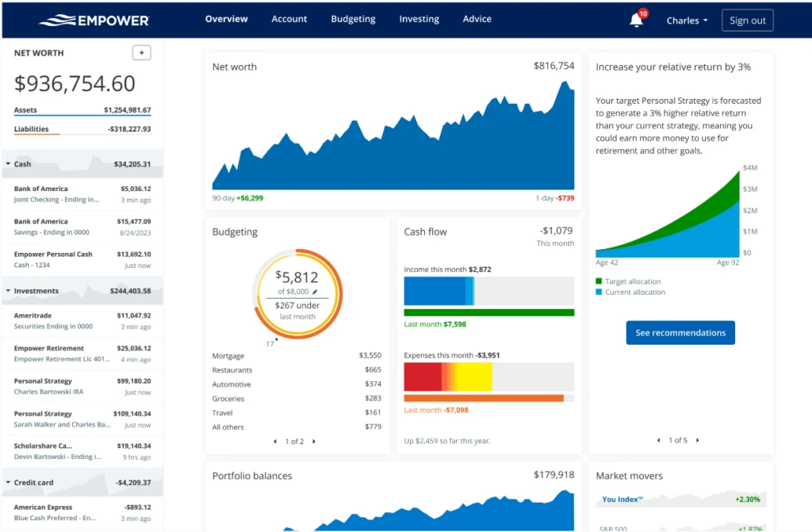
Task: Click the Market movers card title
Action: click(629, 476)
